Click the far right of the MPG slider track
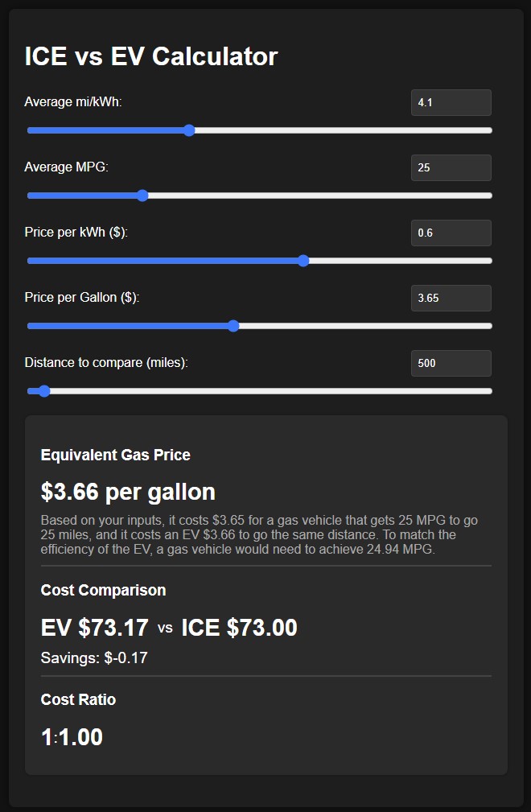This screenshot has width=531, height=812. pos(487,195)
